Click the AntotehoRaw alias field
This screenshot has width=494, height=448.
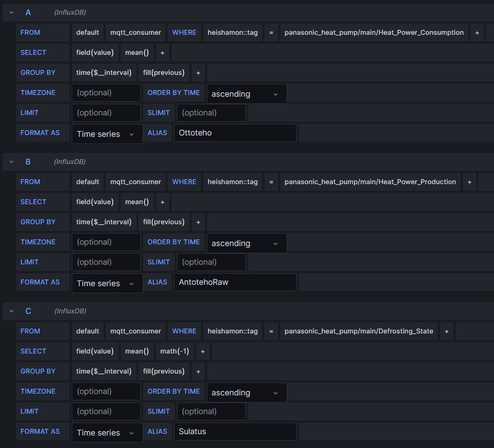tap(235, 282)
